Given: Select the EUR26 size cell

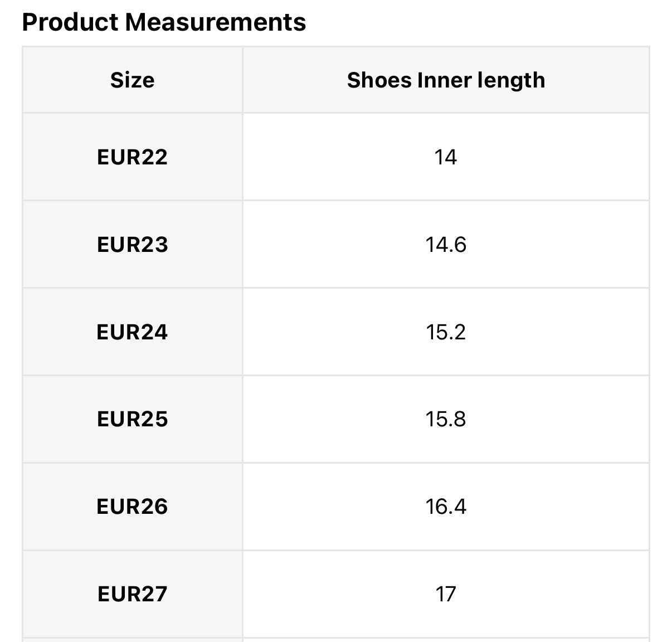Looking at the screenshot, I should coord(132,507).
